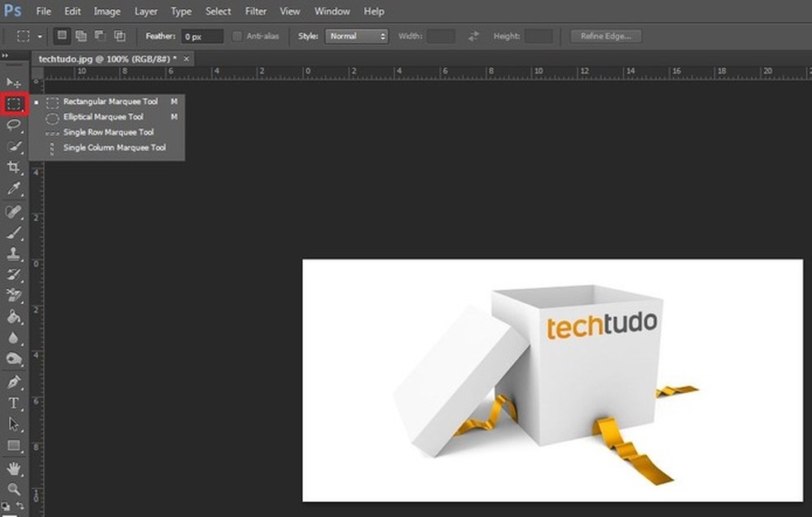The width and height of the screenshot is (812, 517).
Task: Activate the Clone Stamp tool
Action: 14,254
